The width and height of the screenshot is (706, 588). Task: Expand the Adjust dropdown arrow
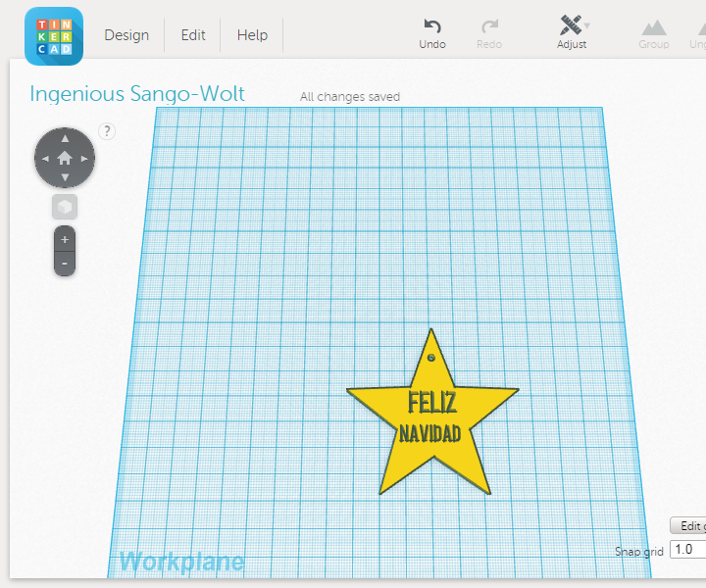(586, 25)
